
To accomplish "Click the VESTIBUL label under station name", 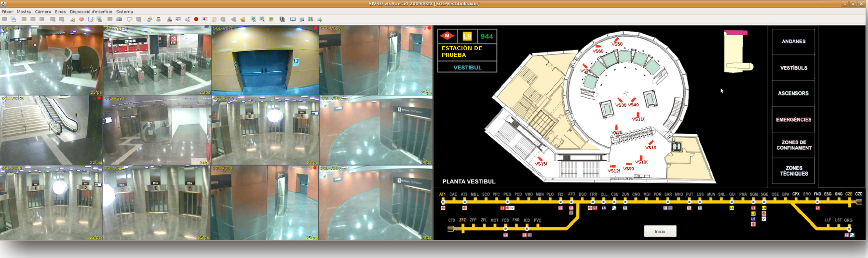I will 467,67.
